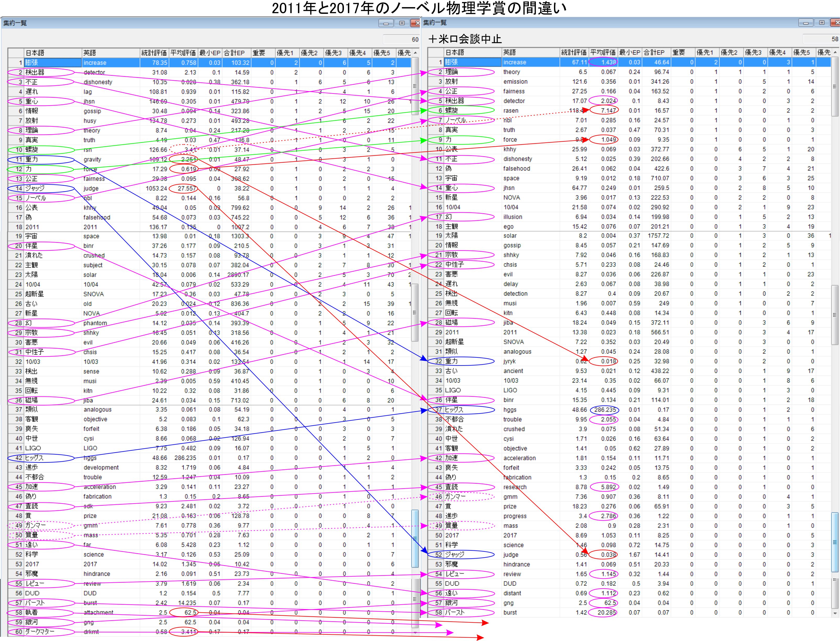This screenshot has height=641, width=840.
Task: Select the ヒッグス hggs row in right table
Action: [x=511, y=410]
